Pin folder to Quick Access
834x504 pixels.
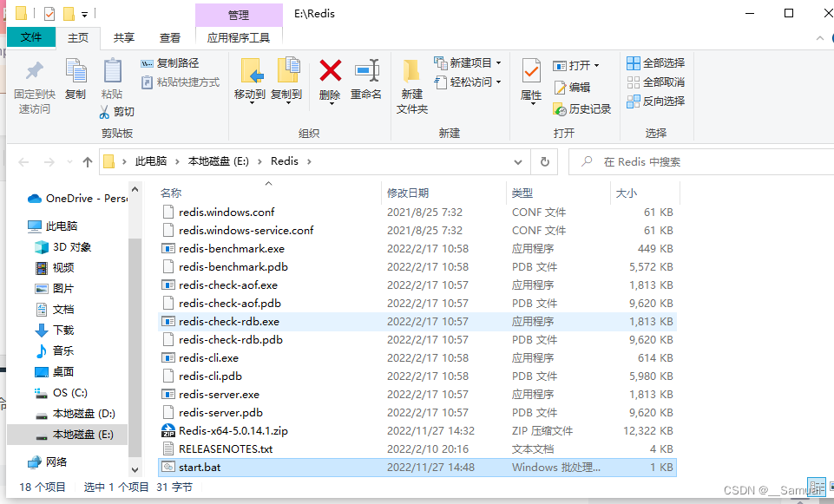[x=35, y=86]
